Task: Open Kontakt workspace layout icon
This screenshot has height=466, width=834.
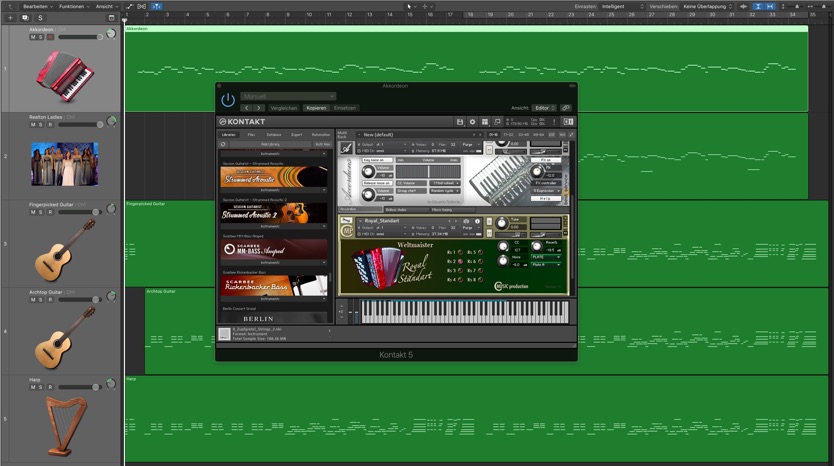Action: (485, 122)
